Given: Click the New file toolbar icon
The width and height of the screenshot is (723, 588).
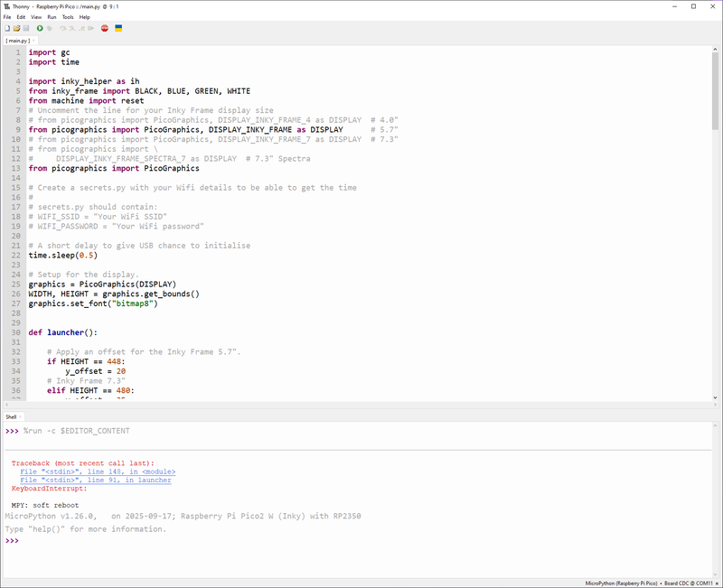Looking at the screenshot, I should 7,29.
